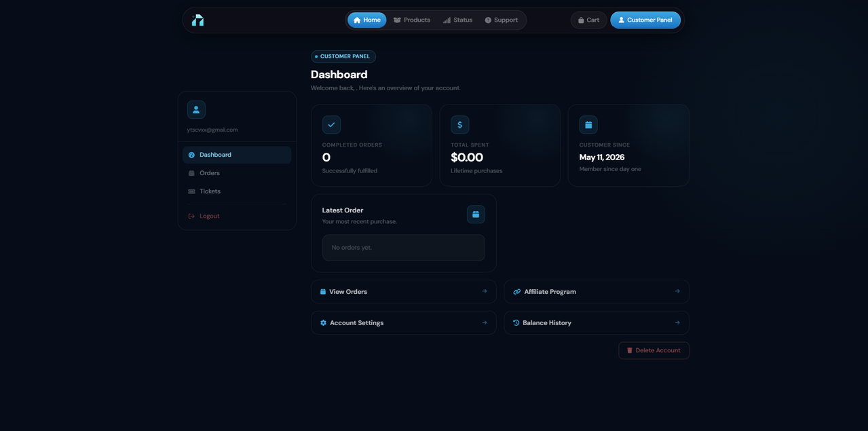868x431 pixels.
Task: Click the calendar icon beside View Orders
Action: [x=323, y=292]
